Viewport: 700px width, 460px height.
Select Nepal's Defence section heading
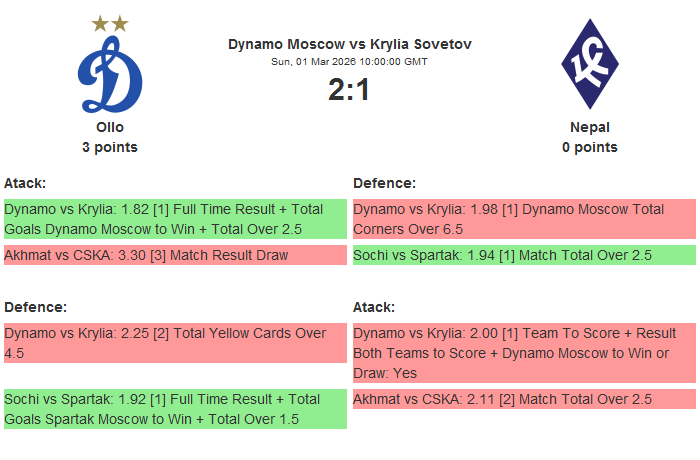click(x=384, y=183)
